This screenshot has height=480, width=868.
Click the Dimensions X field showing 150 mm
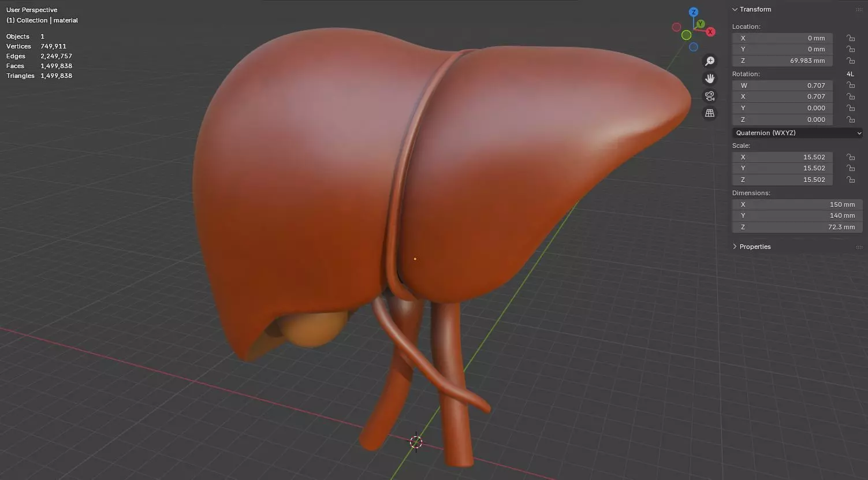[x=798, y=204]
